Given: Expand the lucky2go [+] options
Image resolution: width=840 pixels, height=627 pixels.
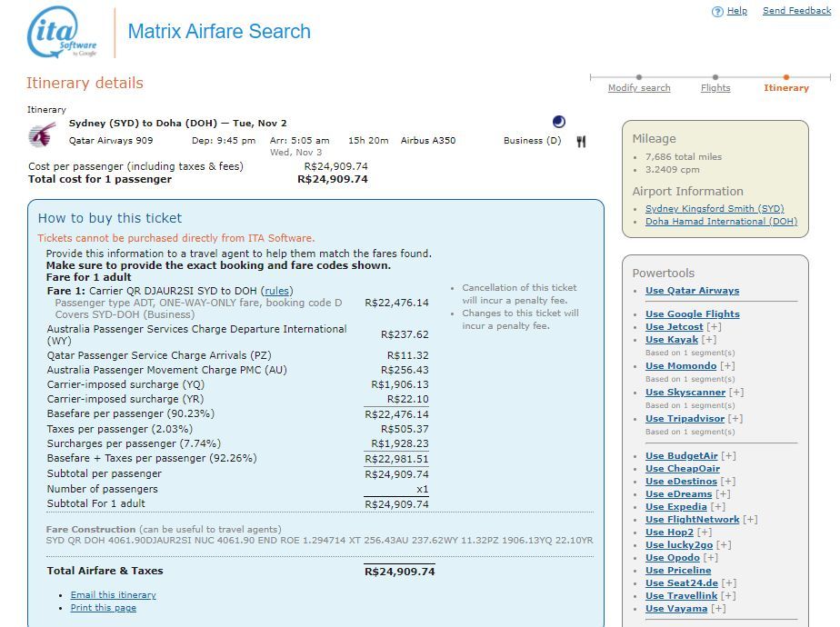Looking at the screenshot, I should coord(725,544).
